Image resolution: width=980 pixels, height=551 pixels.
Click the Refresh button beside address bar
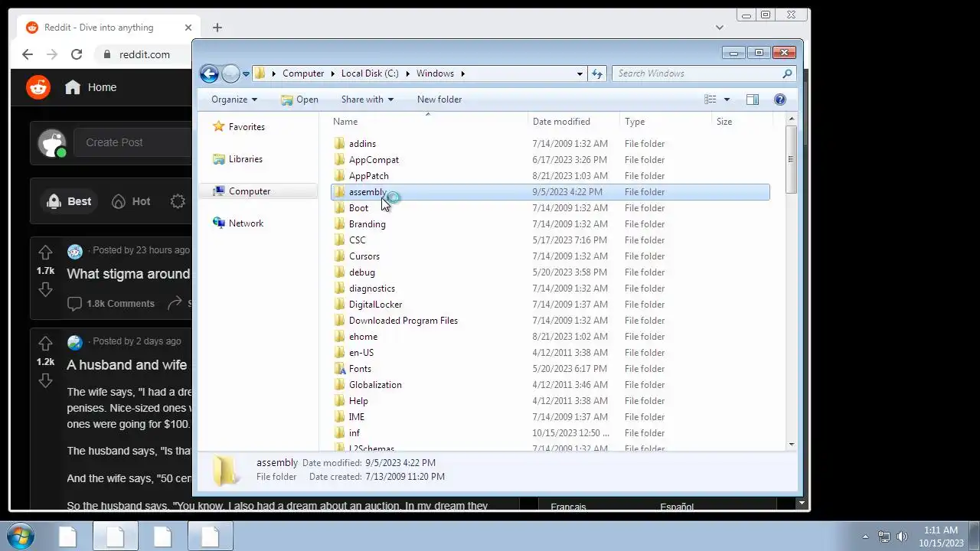tap(597, 73)
